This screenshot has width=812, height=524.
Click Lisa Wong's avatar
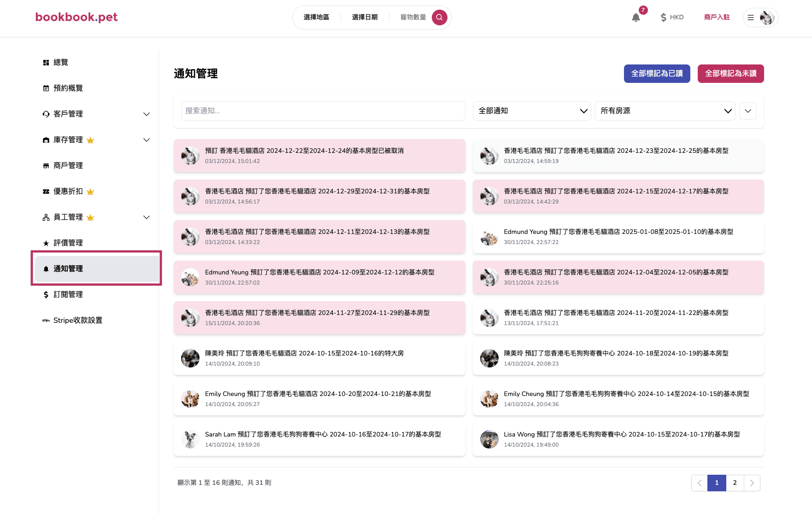[x=489, y=439]
